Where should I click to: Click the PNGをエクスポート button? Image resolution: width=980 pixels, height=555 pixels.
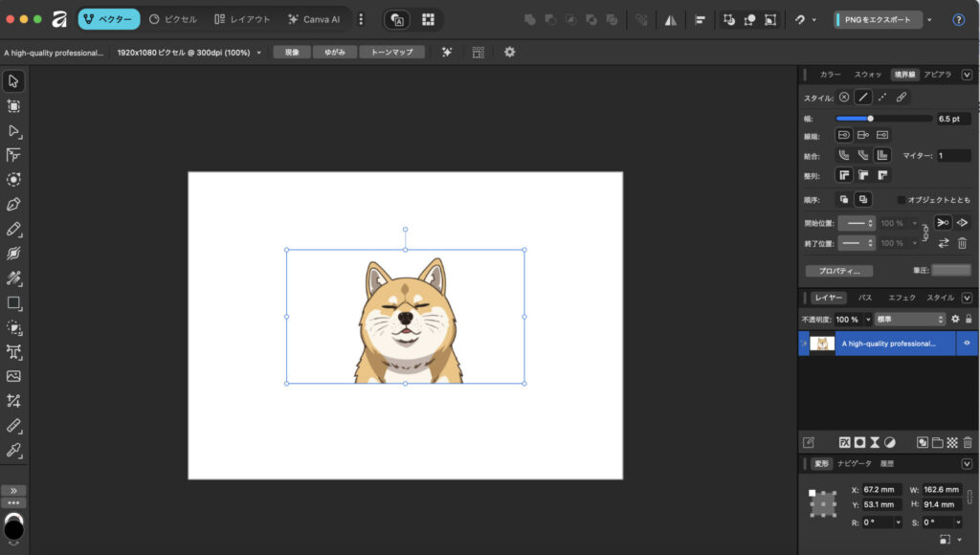tap(878, 19)
